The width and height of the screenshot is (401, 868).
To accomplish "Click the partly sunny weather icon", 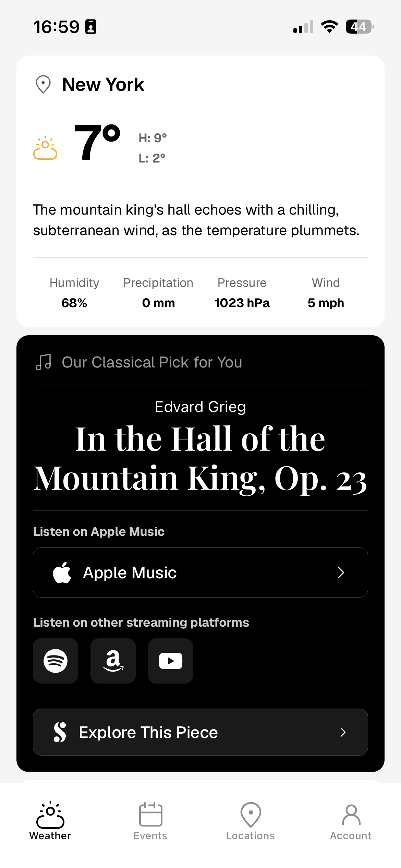I will pos(45,148).
